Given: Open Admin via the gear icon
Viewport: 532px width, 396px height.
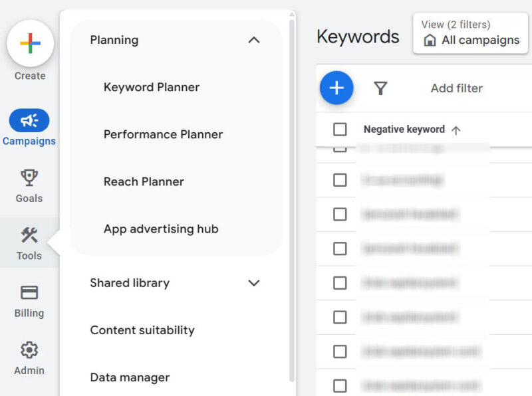Looking at the screenshot, I should pyautogui.click(x=29, y=350).
